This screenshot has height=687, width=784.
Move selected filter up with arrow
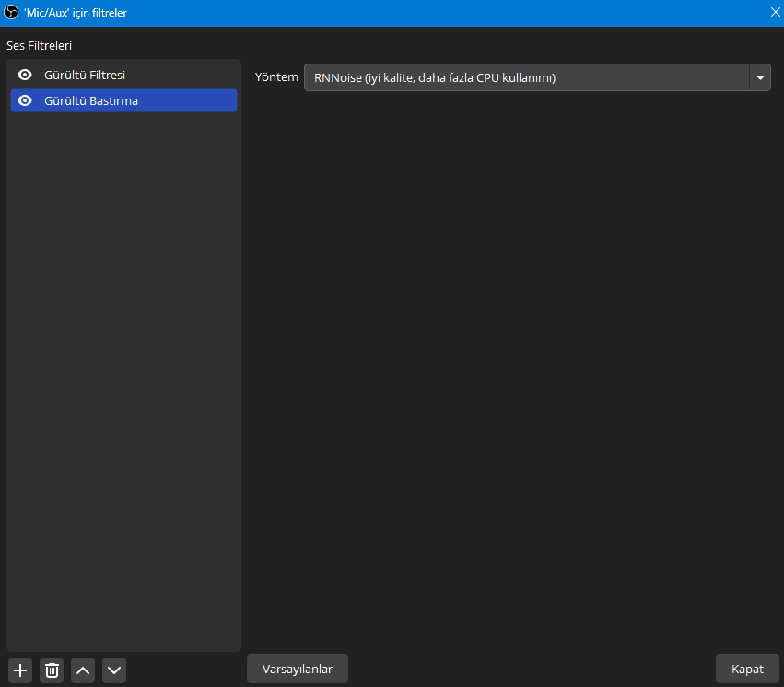coord(83,670)
